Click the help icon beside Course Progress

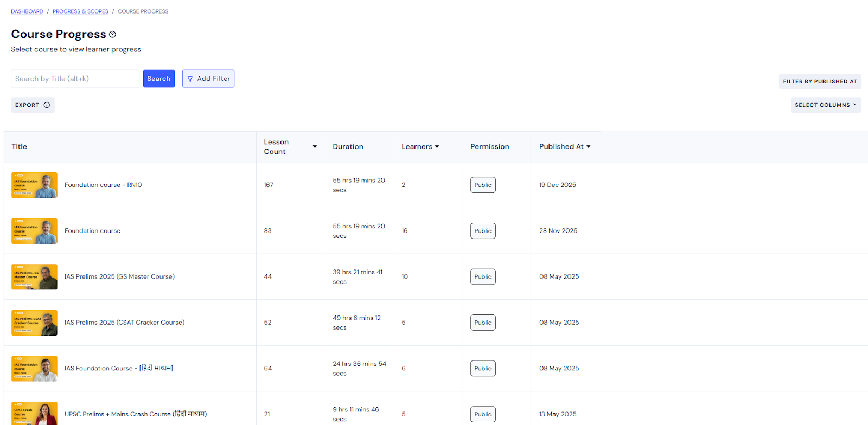coord(112,35)
